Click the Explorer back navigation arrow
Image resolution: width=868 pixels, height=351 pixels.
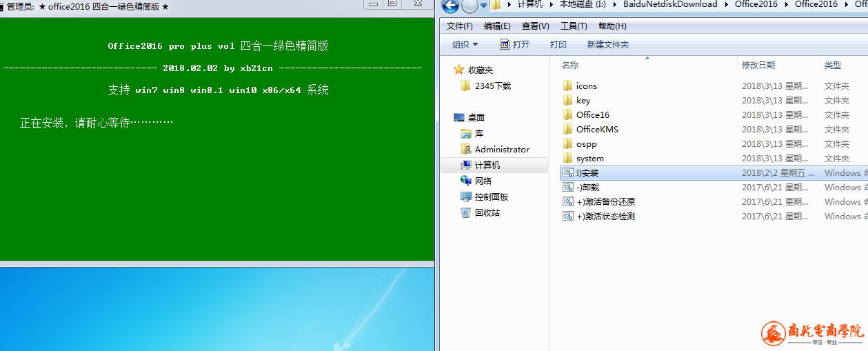point(450,6)
